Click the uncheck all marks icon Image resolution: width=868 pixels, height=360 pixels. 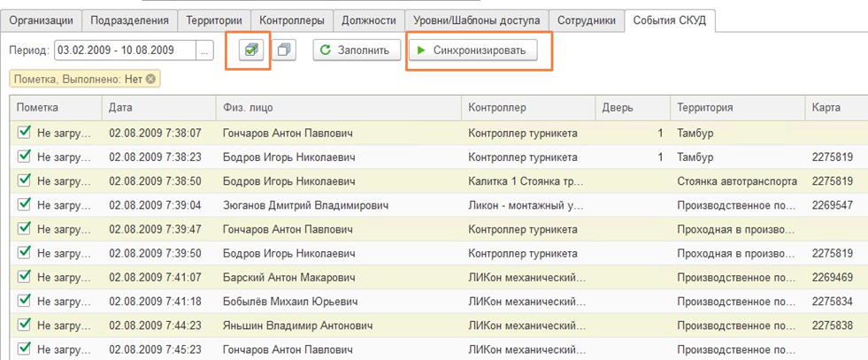(x=284, y=50)
